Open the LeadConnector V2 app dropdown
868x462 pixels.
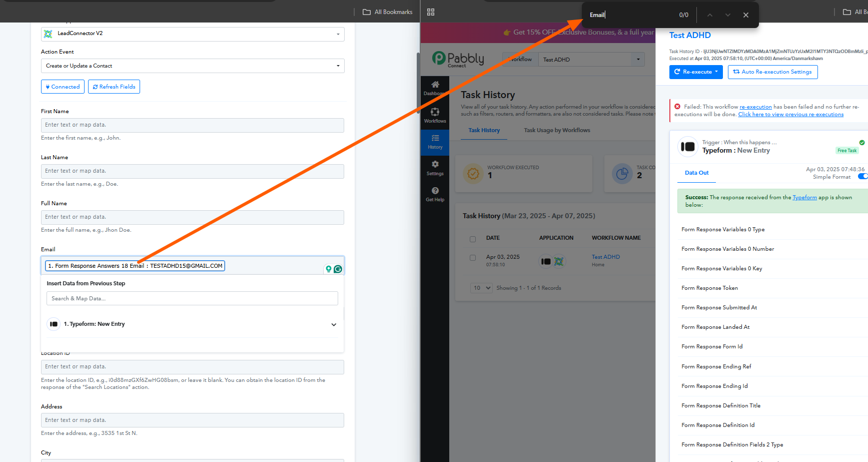pos(193,34)
